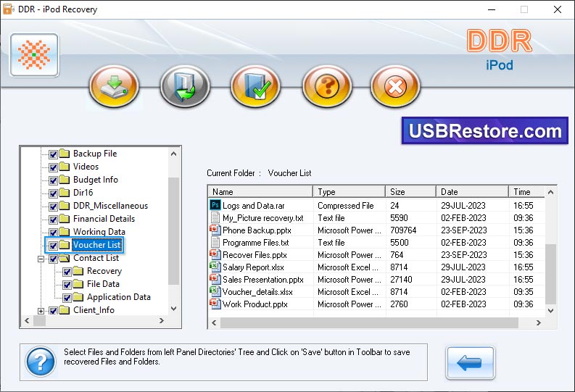Click the text file icon of Programme Files.txt
Image resolution: width=575 pixels, height=392 pixels.
215,242
